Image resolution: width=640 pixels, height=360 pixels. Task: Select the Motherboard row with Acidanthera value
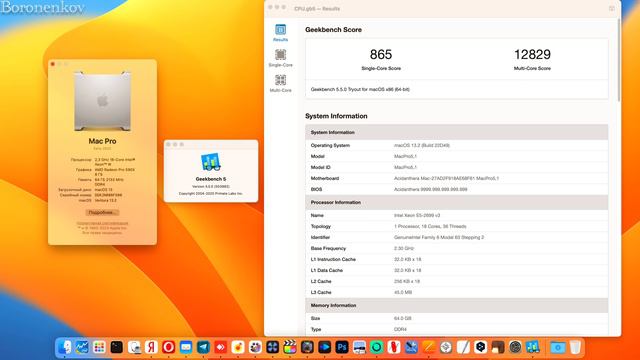coord(457,178)
